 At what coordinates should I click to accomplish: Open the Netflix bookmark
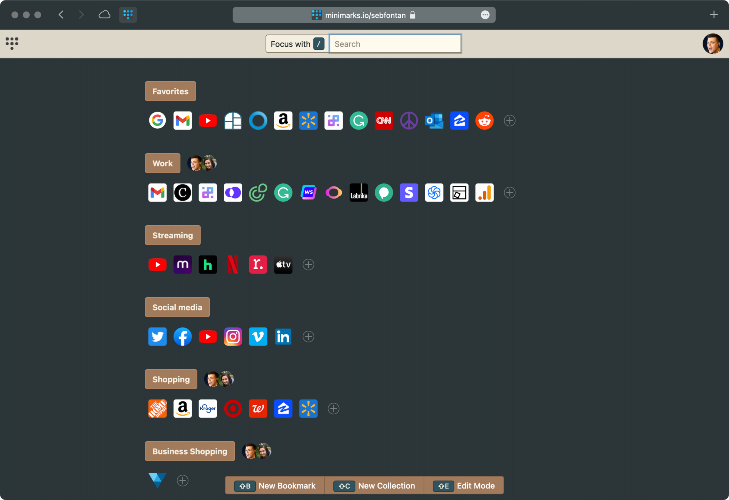tap(233, 265)
